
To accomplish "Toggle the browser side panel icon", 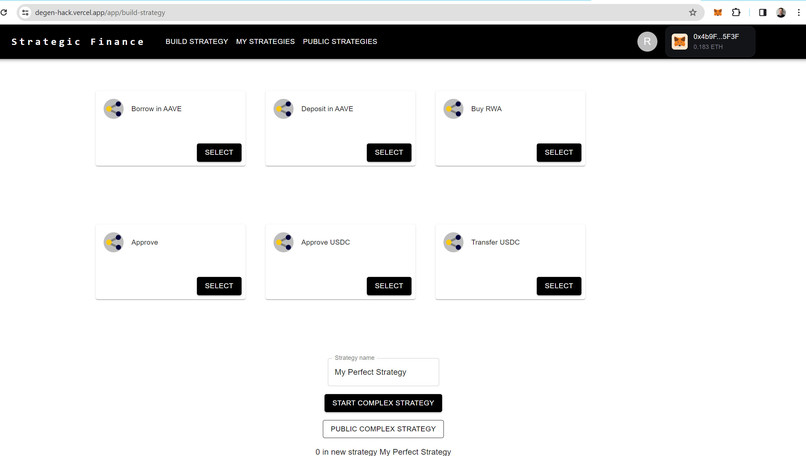I will pyautogui.click(x=763, y=12).
